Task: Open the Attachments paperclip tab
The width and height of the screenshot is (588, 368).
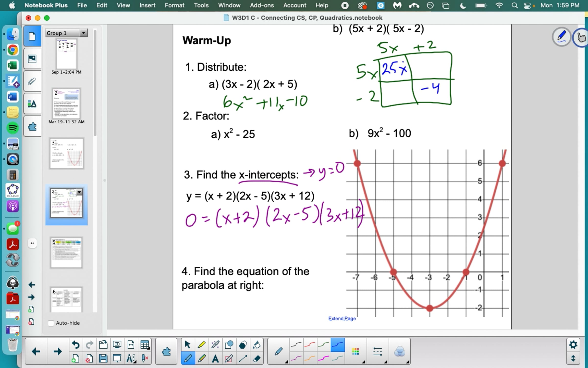Action: (x=32, y=81)
